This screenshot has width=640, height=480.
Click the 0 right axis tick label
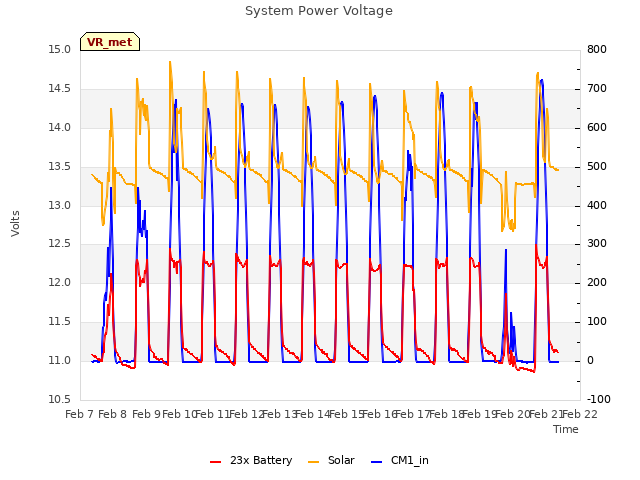pos(590,361)
